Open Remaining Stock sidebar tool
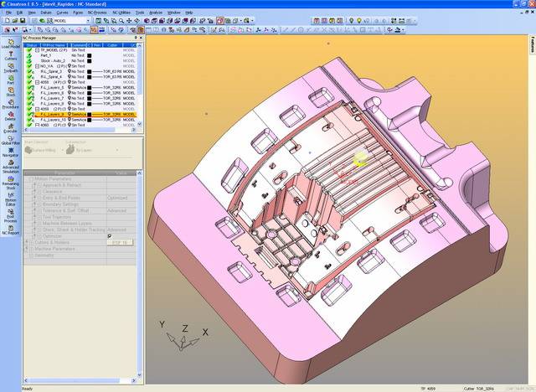The image size is (536, 392). [x=11, y=183]
